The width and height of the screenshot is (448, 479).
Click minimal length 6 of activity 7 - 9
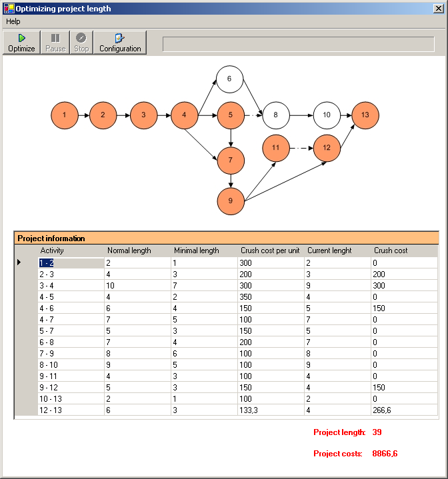point(204,354)
